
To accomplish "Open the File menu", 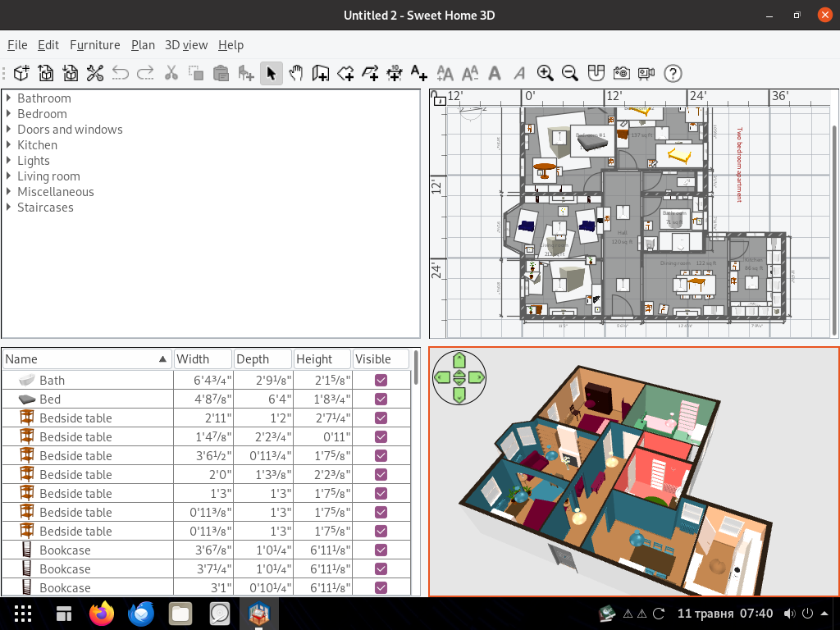I will pyautogui.click(x=17, y=45).
